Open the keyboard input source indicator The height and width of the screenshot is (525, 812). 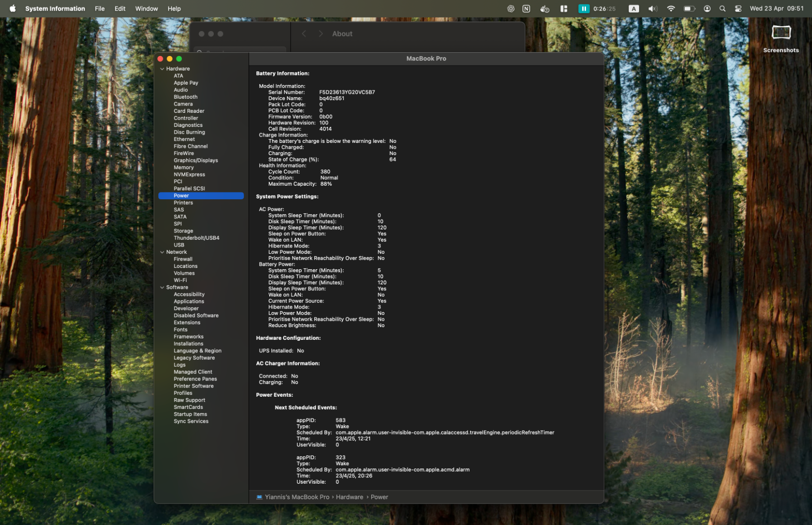coord(634,8)
